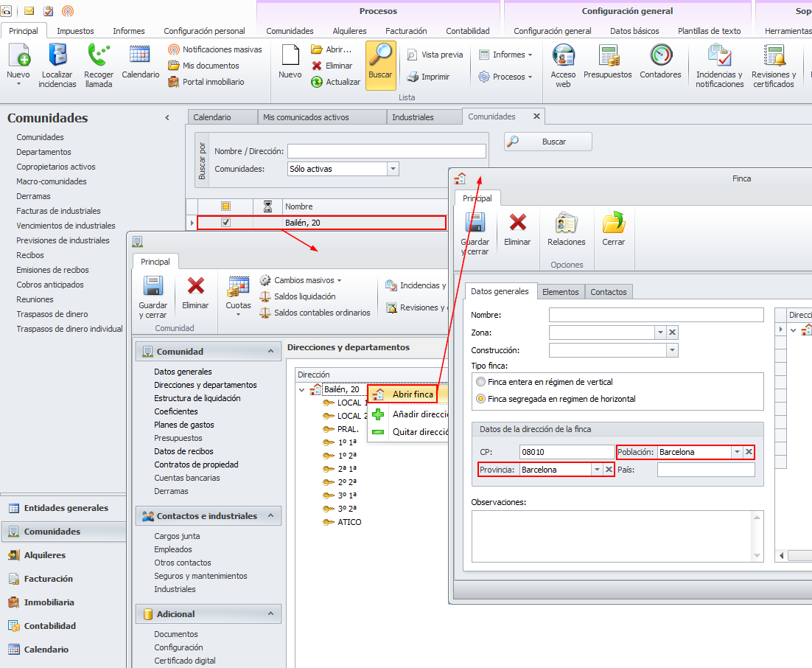Click the Buscar button beside search fields
This screenshot has height=668, width=812.
(x=547, y=142)
